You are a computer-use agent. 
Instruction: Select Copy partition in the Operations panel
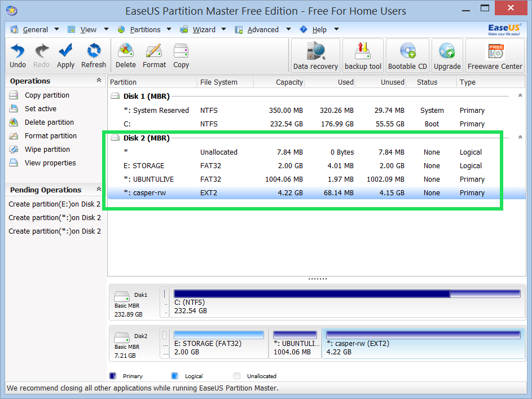[47, 95]
